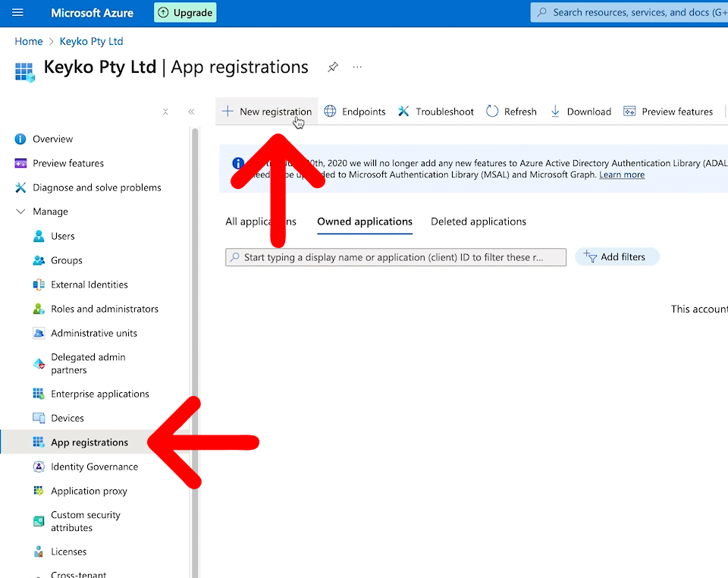Viewport: 728px width, 578px height.
Task: Click the Upgrade button
Action: tap(184, 12)
